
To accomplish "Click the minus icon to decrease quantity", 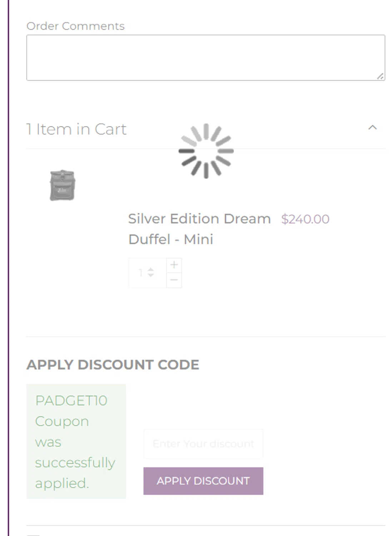I will pos(174,280).
